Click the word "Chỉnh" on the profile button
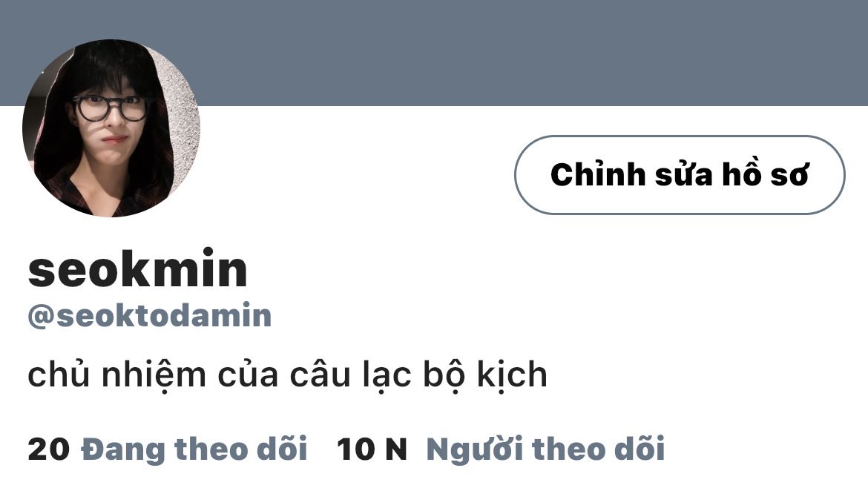Viewport: 868px width, 491px height. tap(598, 175)
